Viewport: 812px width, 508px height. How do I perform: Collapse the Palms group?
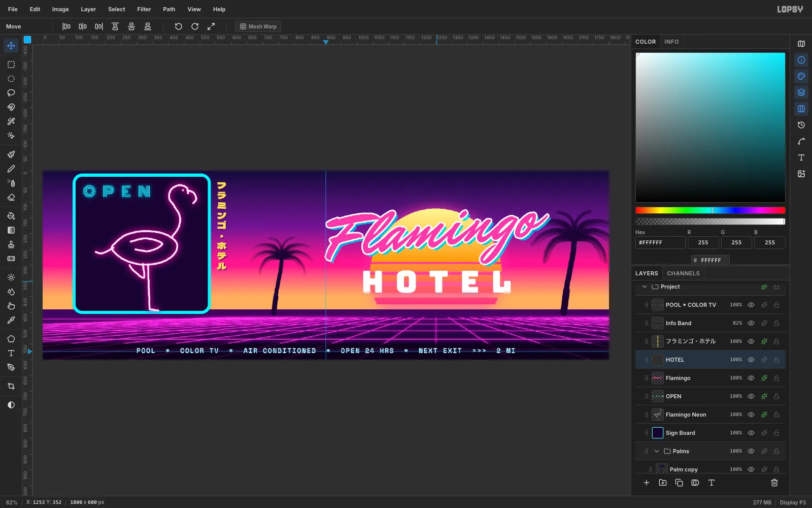tap(657, 451)
